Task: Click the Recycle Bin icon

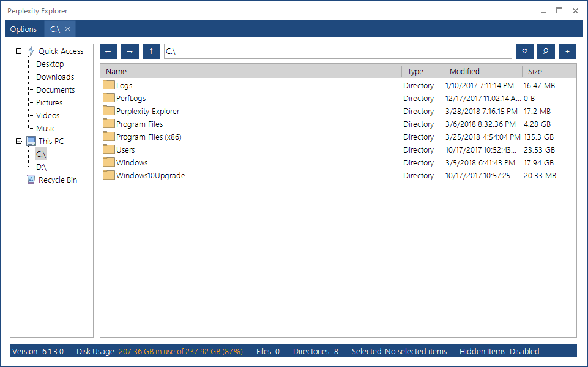Action: coord(31,180)
